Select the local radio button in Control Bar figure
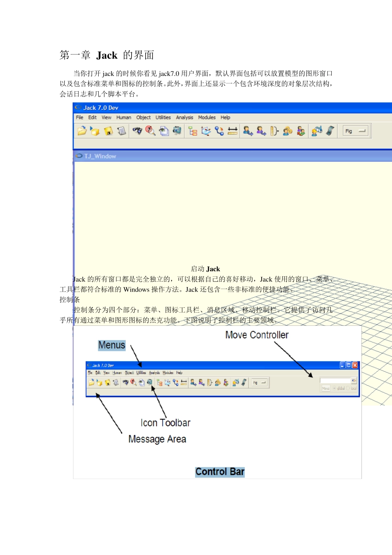392x555 pixels. point(348,388)
